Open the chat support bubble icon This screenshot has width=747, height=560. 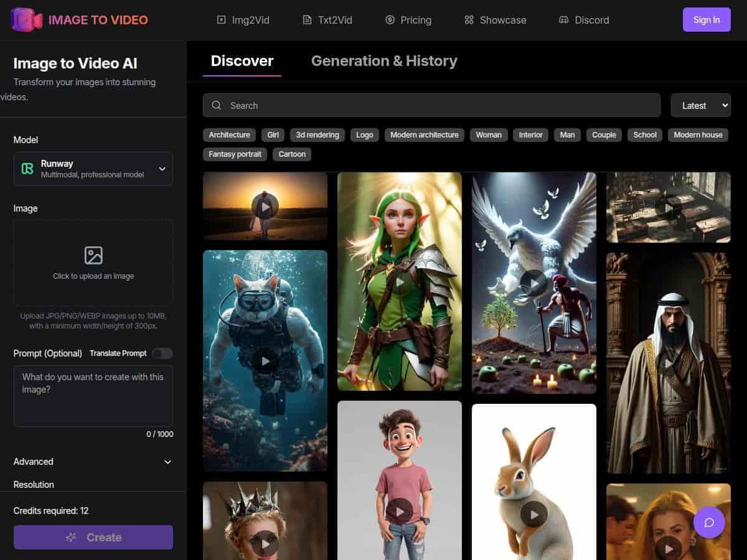click(x=709, y=523)
